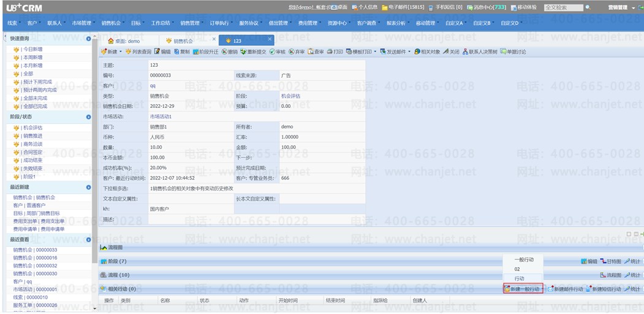Click 新建短信行动
Screen dimensions: 644x314
[x=604, y=289]
